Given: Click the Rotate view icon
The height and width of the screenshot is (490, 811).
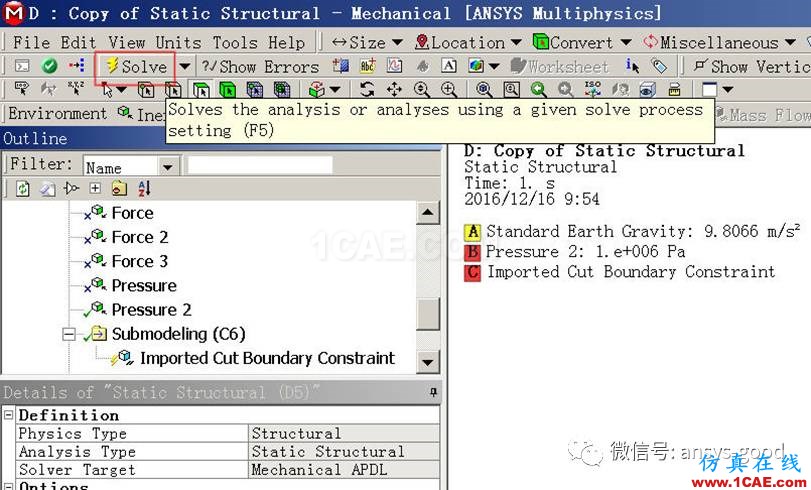Looking at the screenshot, I should coord(367,90).
